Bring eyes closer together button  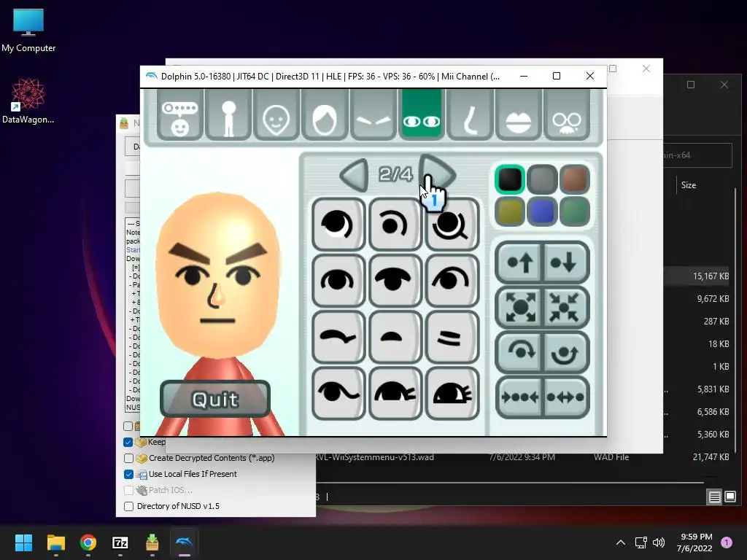[519, 397]
